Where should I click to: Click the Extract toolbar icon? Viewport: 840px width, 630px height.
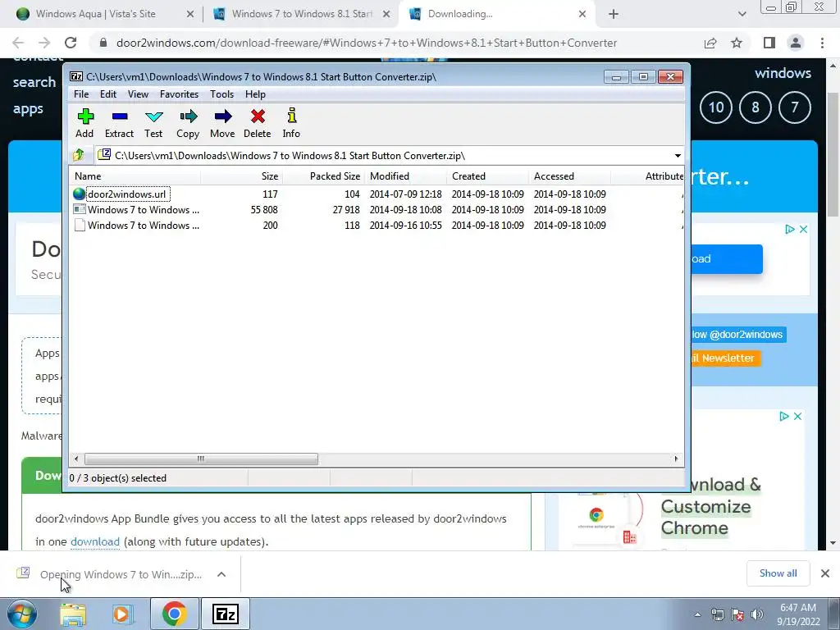[119, 123]
